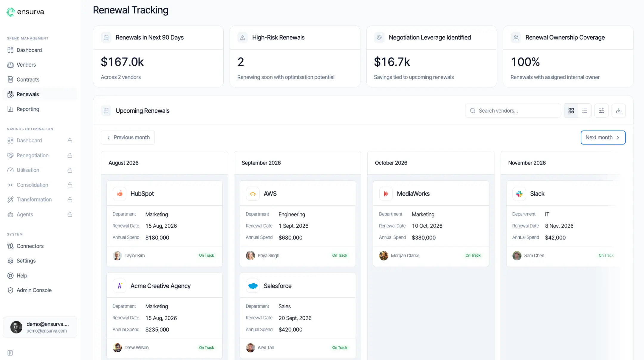Toggle grid view for Upcoming Renewals
This screenshot has width=644, height=360.
point(571,110)
